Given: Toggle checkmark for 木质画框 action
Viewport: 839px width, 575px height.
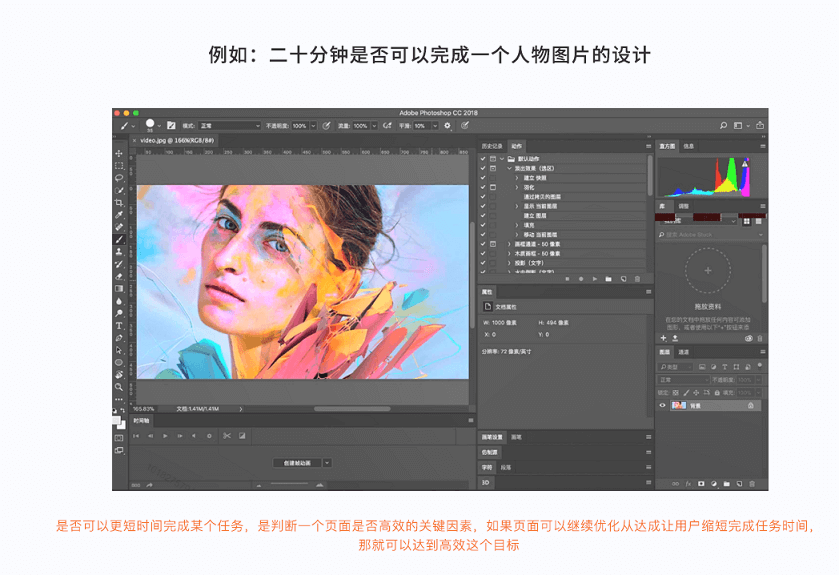Looking at the screenshot, I should [x=483, y=254].
